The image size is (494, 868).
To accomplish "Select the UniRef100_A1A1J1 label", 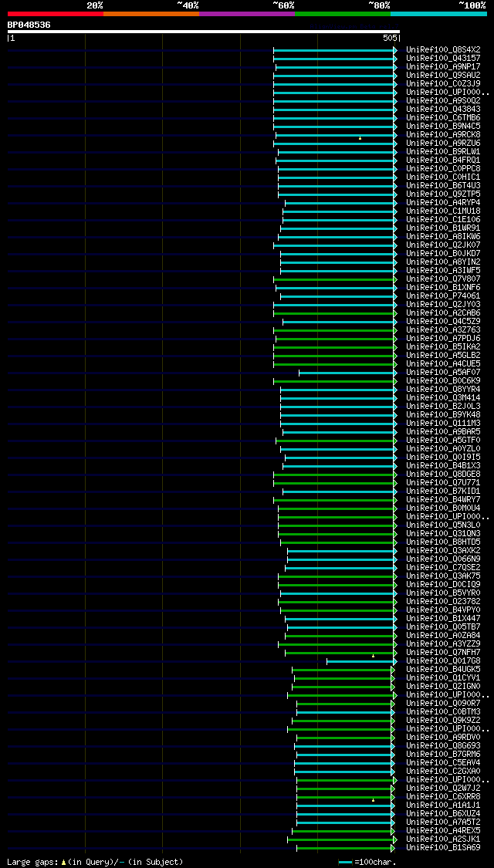I will [x=443, y=805].
